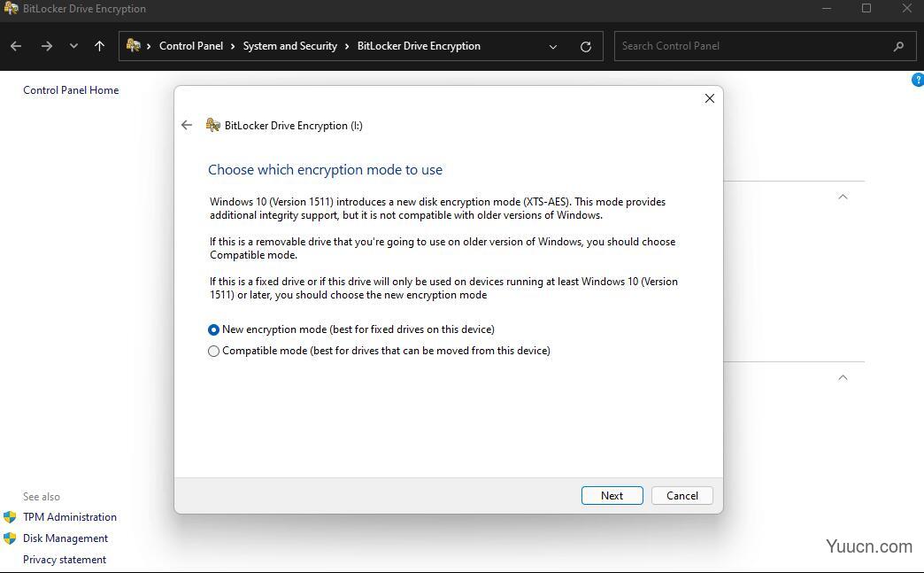
Task: Go back in the BitLocker wizard
Action: coord(187,125)
